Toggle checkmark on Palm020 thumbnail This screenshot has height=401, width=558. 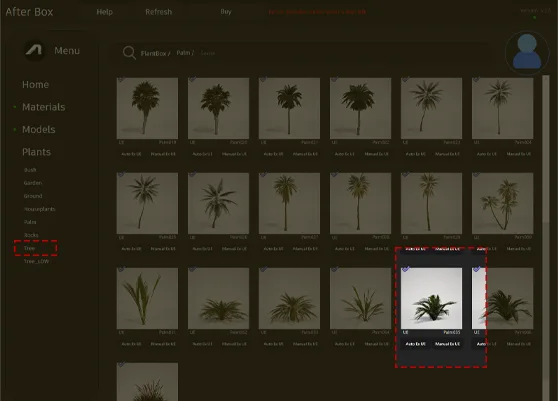pos(192,79)
